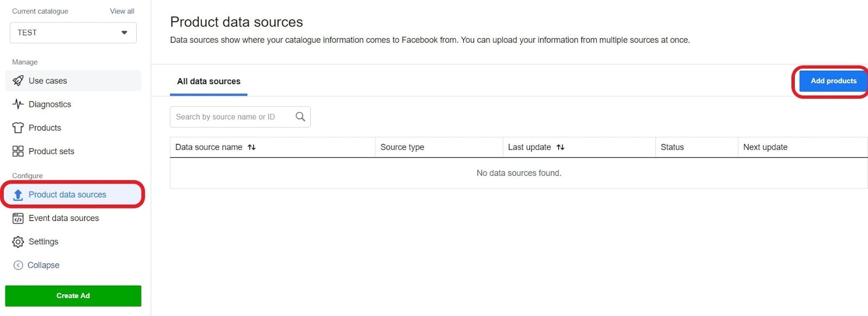Viewport: 868px width, 316px height.
Task: Select the All data sources tab
Action: tap(209, 81)
